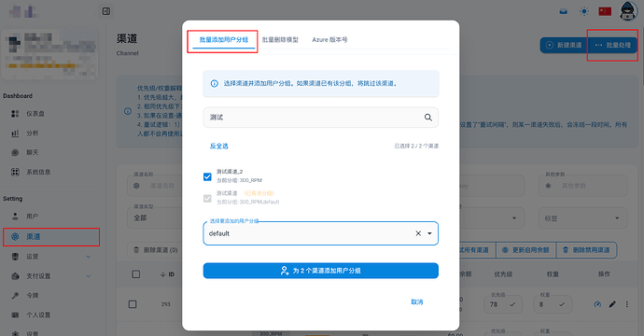Open the 渠道类型 全部 dropdown
The width and height of the screenshot is (644, 336).
pos(154,217)
